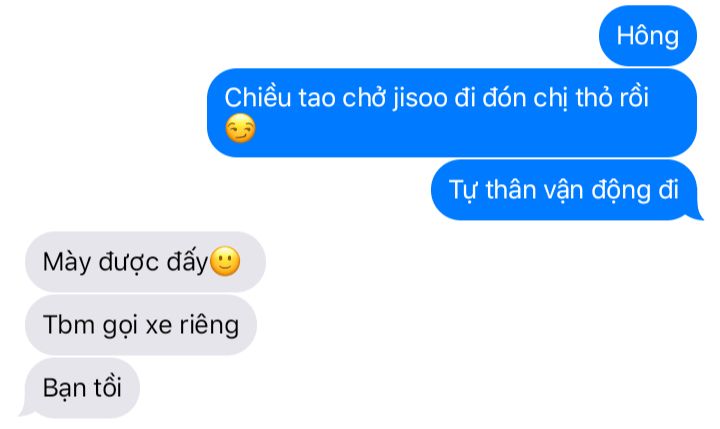Click the word "động" in sent message
This screenshot has height=429, width=720.
pos(620,190)
